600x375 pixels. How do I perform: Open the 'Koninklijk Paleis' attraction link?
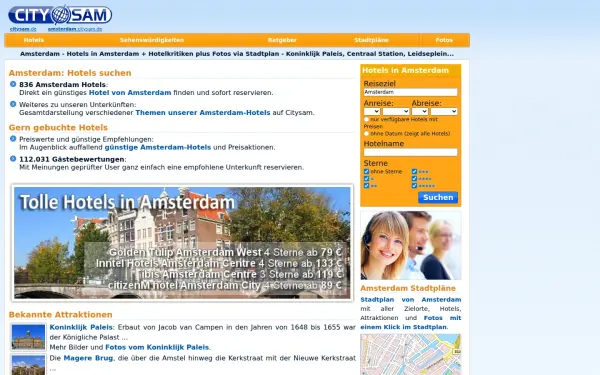pos(81,327)
